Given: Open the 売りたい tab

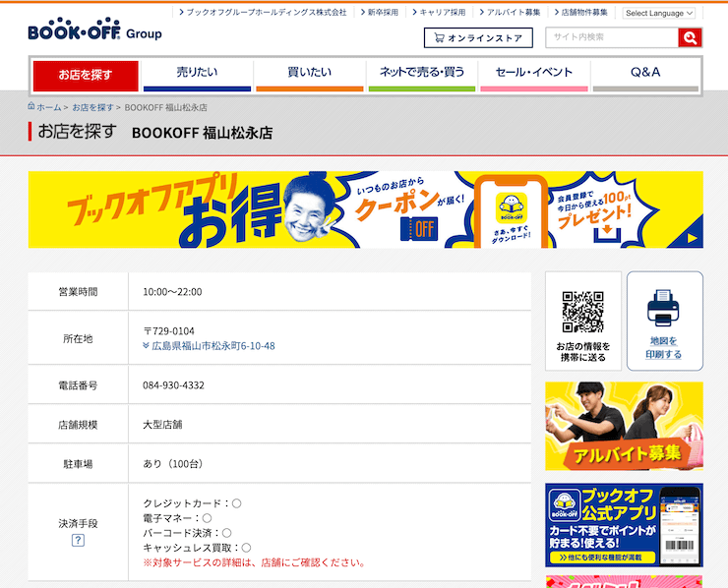Looking at the screenshot, I should (197, 75).
